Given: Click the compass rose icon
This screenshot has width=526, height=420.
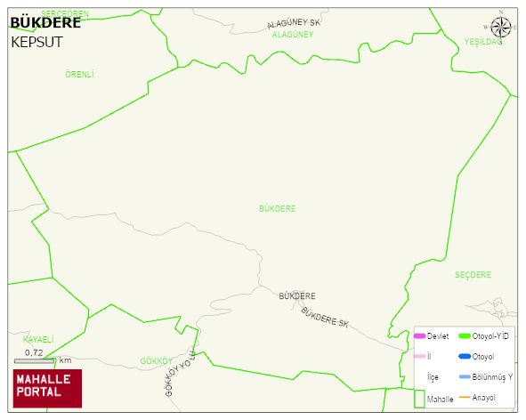Looking at the screenshot, I should pyautogui.click(x=501, y=28).
